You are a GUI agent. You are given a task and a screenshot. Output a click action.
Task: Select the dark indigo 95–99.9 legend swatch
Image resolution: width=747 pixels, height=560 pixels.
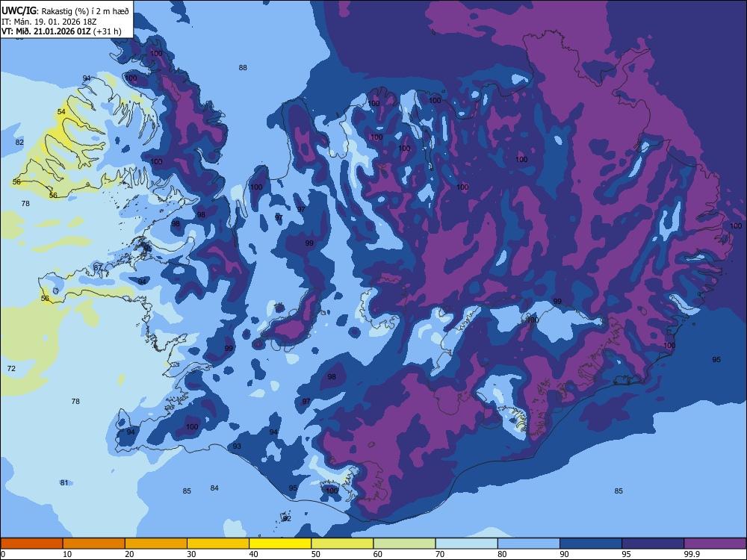(x=653, y=544)
